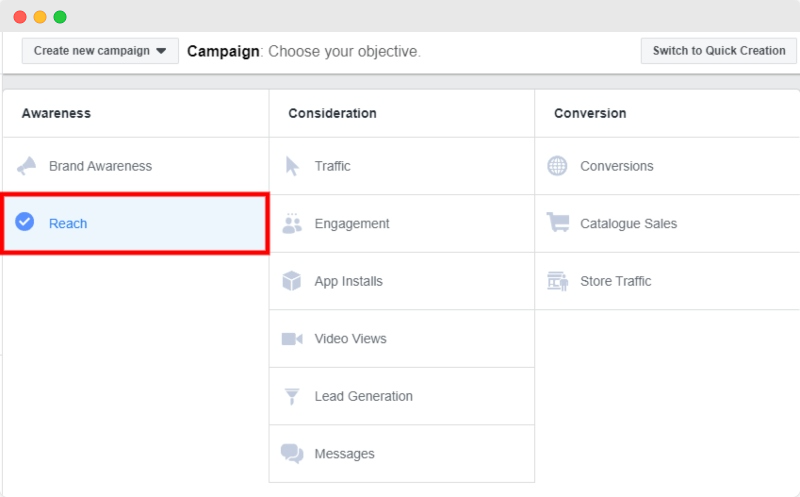The image size is (800, 497).
Task: Select the Store Traffic objective label
Action: (x=616, y=281)
